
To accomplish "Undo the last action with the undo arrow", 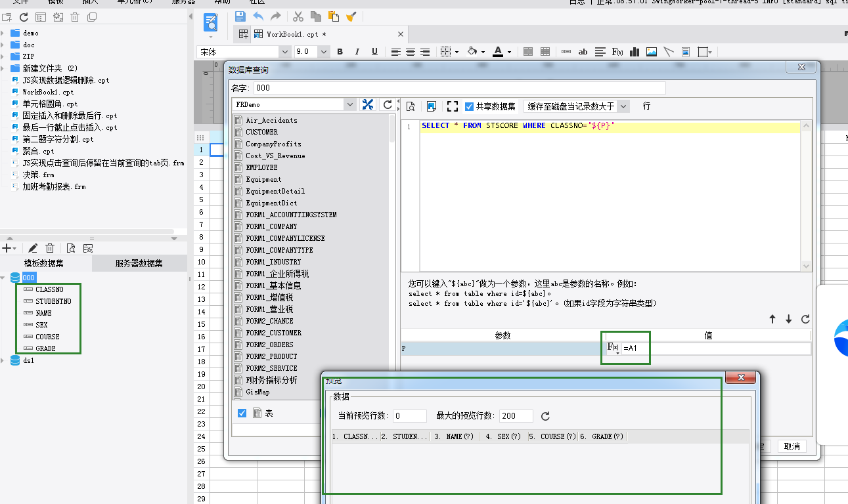I will click(258, 16).
